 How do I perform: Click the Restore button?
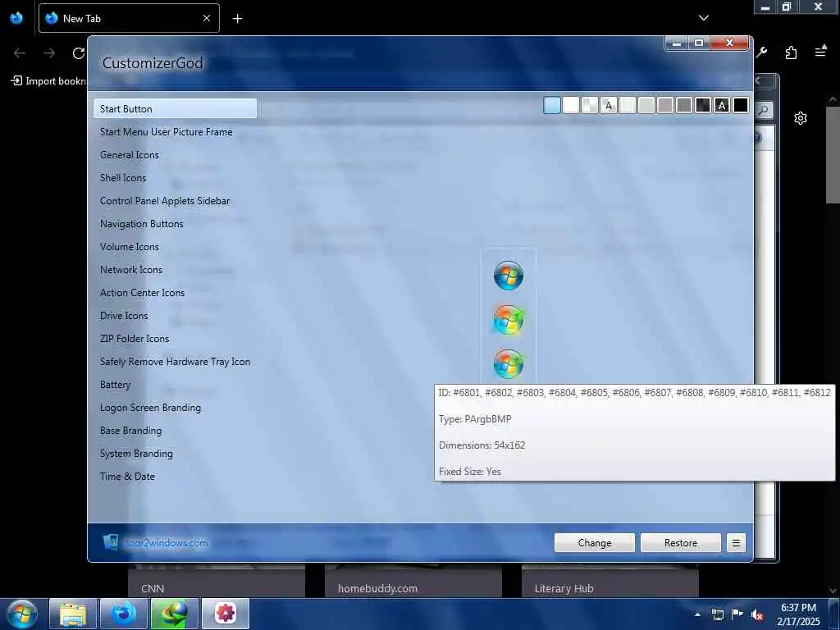coord(681,543)
